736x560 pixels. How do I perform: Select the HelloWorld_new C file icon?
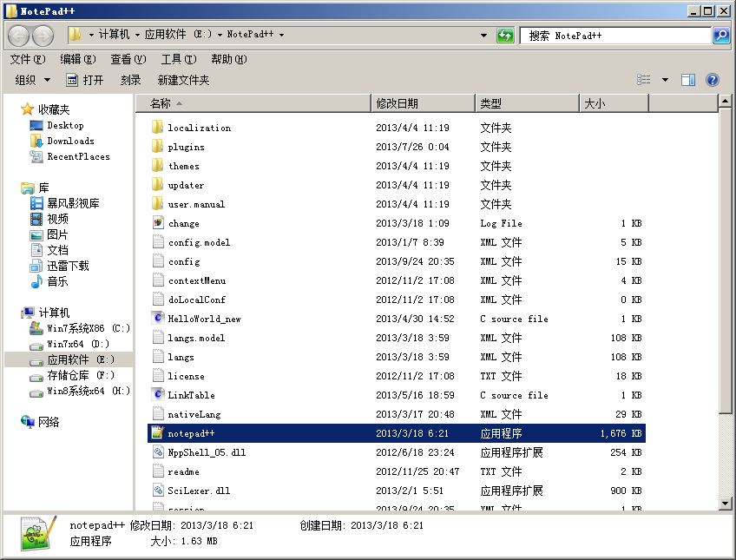pyautogui.click(x=158, y=319)
